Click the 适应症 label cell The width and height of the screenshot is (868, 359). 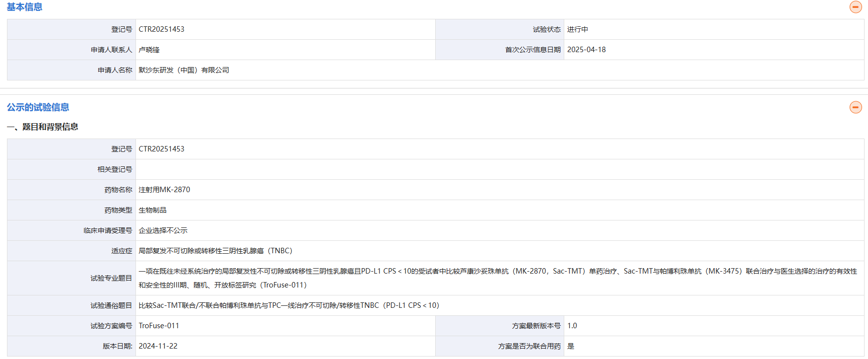(71, 251)
